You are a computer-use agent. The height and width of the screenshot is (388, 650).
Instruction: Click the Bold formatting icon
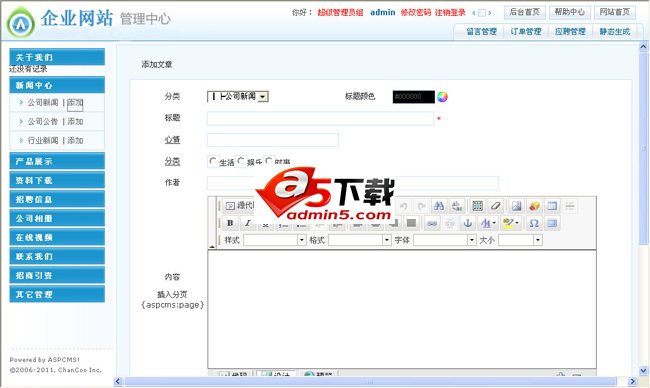pyautogui.click(x=230, y=223)
